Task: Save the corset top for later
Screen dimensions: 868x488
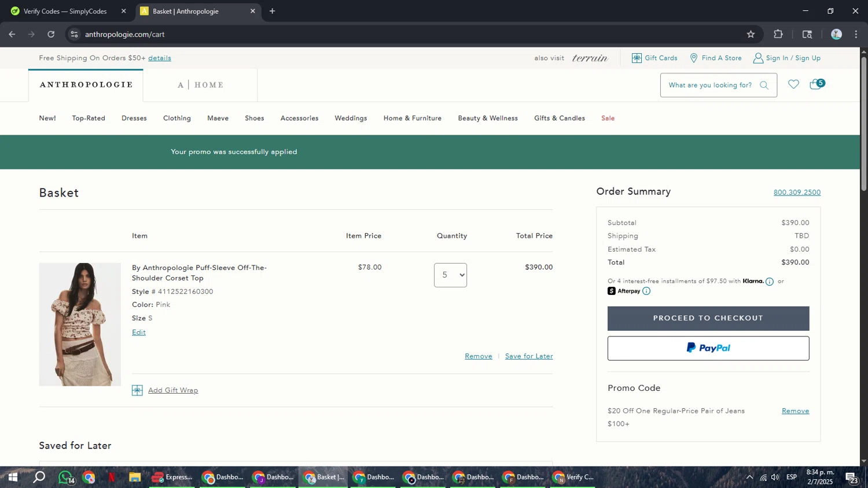Action: [528, 356]
